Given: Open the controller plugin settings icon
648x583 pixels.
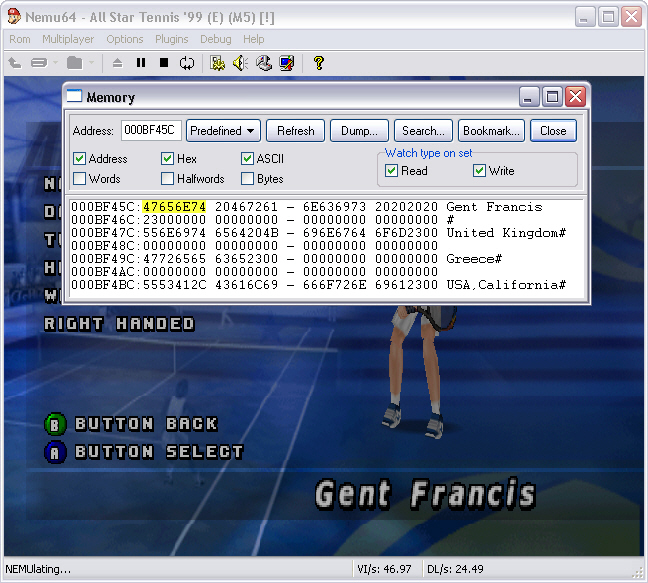Looking at the screenshot, I should [x=264, y=63].
